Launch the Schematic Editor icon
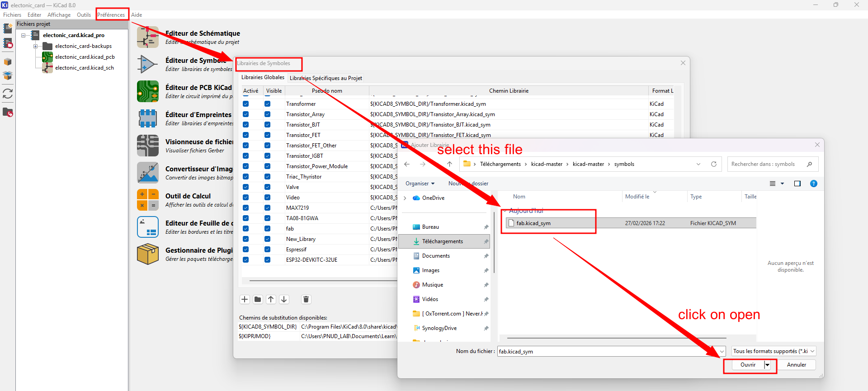868x391 pixels. point(148,37)
